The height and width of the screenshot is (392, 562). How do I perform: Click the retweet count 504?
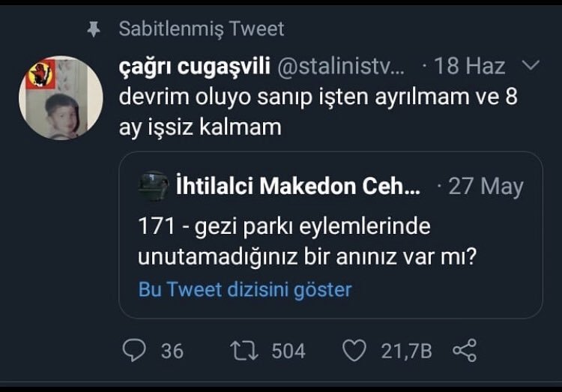pos(288,351)
